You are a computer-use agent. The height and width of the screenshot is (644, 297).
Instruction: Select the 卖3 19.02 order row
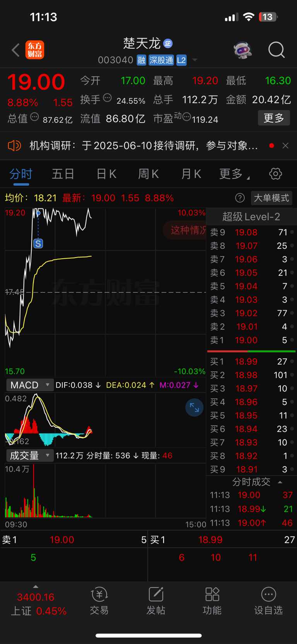coord(251,313)
